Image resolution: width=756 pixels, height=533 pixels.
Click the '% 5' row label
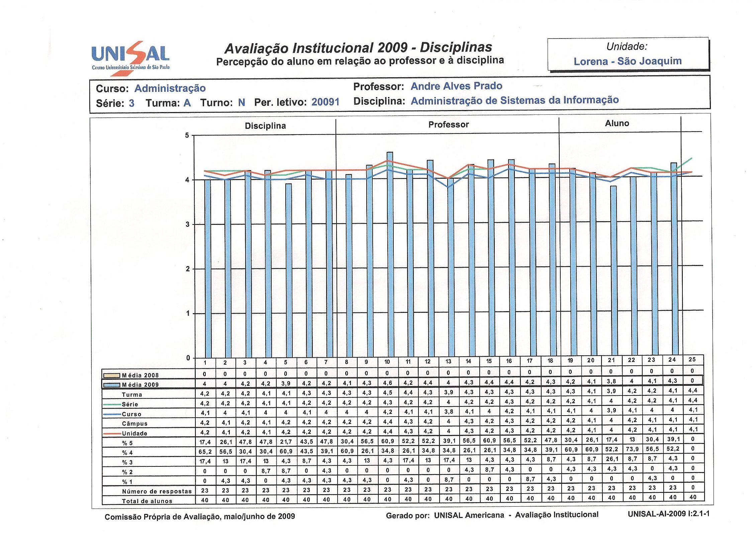[127, 443]
